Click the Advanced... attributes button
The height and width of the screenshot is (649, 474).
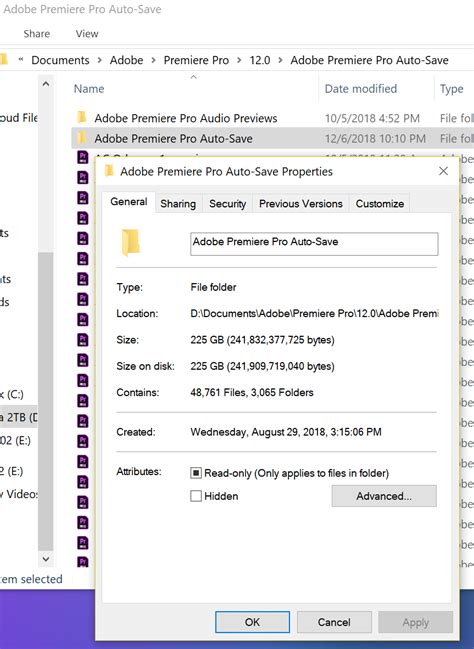(x=384, y=496)
